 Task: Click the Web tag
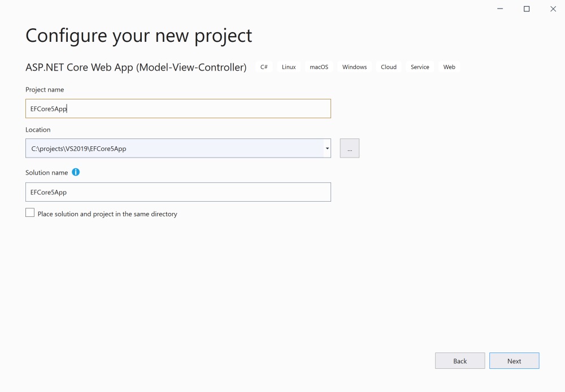449,67
